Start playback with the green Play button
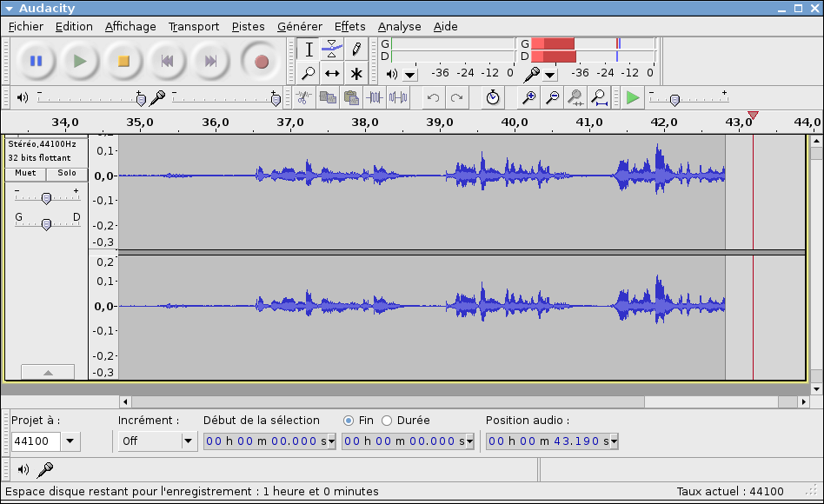The image size is (824, 504). tap(80, 62)
